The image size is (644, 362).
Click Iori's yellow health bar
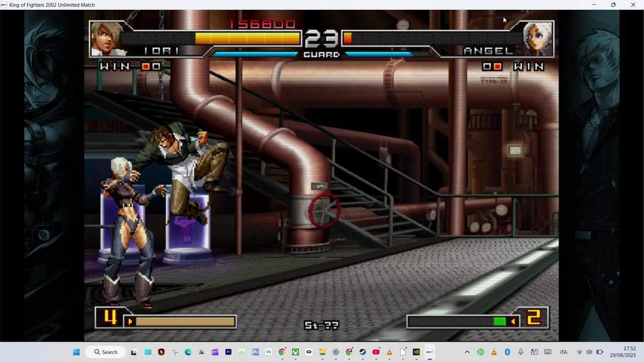[248, 39]
